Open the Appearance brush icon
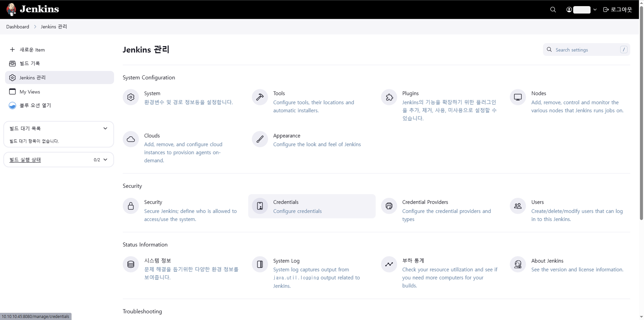The width and height of the screenshot is (644, 320). pyautogui.click(x=260, y=139)
